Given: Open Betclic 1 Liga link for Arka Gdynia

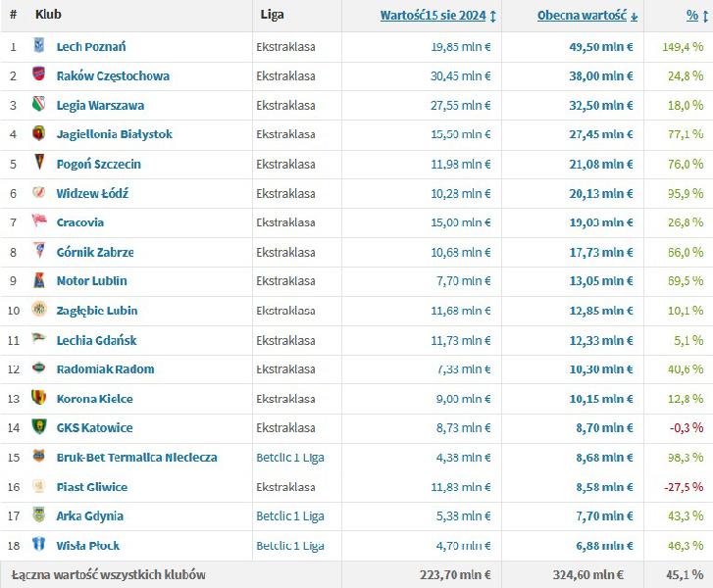Looking at the screenshot, I should tap(290, 516).
